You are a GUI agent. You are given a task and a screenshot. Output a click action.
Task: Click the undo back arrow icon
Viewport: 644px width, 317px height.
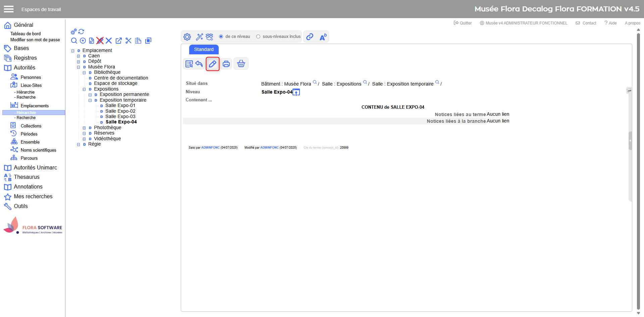point(199,64)
